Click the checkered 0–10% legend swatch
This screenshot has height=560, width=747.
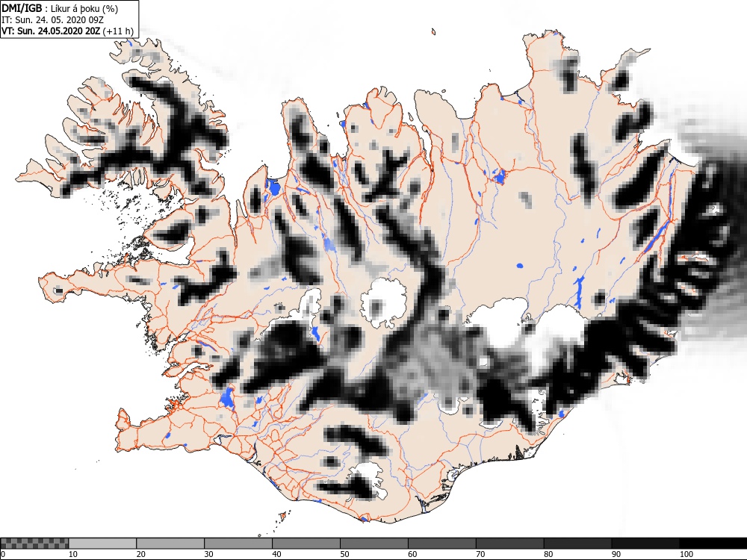click(34, 544)
